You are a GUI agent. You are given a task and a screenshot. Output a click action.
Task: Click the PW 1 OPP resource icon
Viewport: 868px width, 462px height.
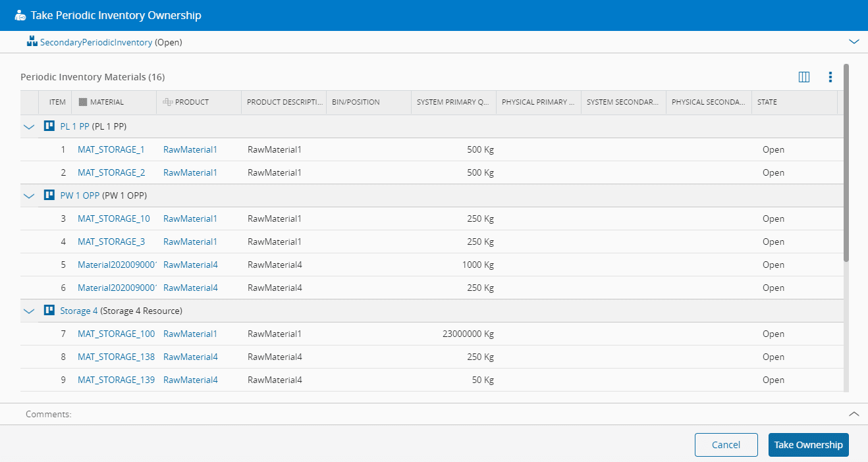49,195
